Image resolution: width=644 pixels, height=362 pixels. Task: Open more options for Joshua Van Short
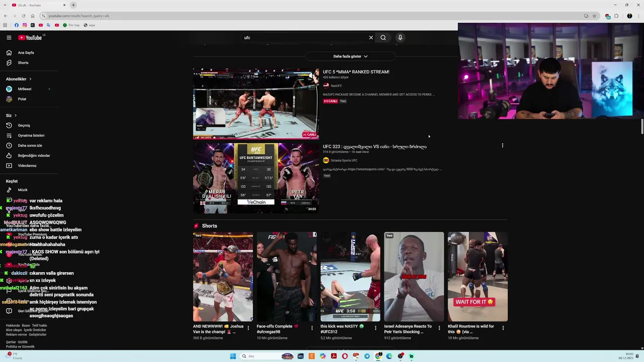coord(248,328)
